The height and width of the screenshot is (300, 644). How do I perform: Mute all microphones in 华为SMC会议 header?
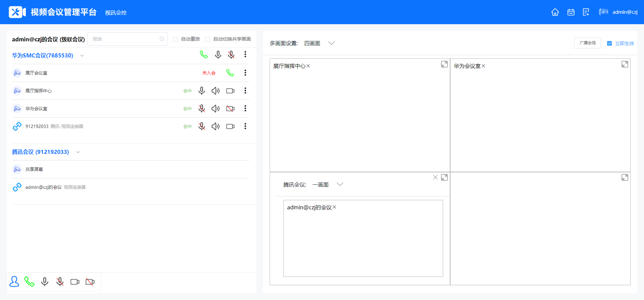231,54
